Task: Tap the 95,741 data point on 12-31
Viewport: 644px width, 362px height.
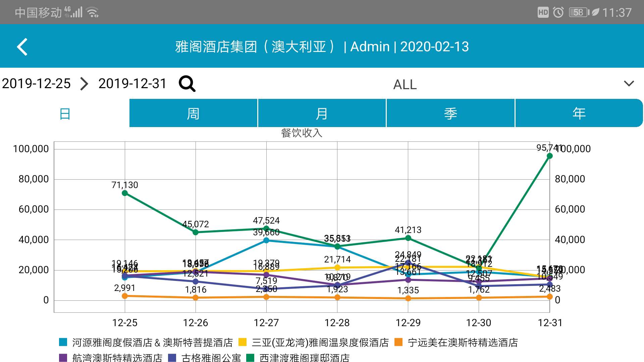Action: 549,156
